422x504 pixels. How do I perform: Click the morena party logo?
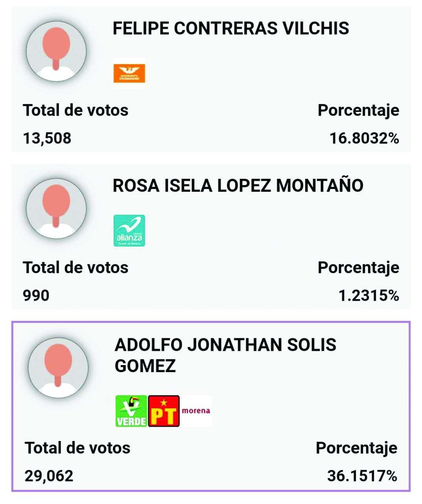(196, 411)
